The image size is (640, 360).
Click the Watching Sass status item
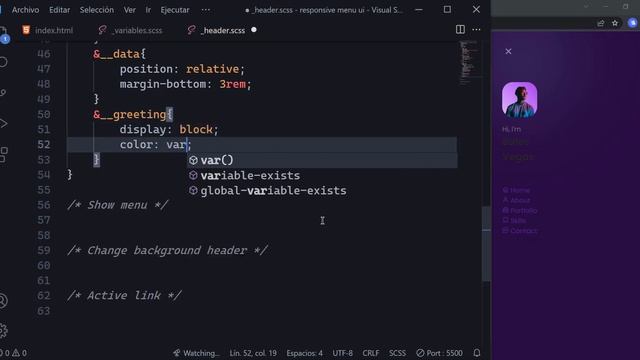pos(196,353)
